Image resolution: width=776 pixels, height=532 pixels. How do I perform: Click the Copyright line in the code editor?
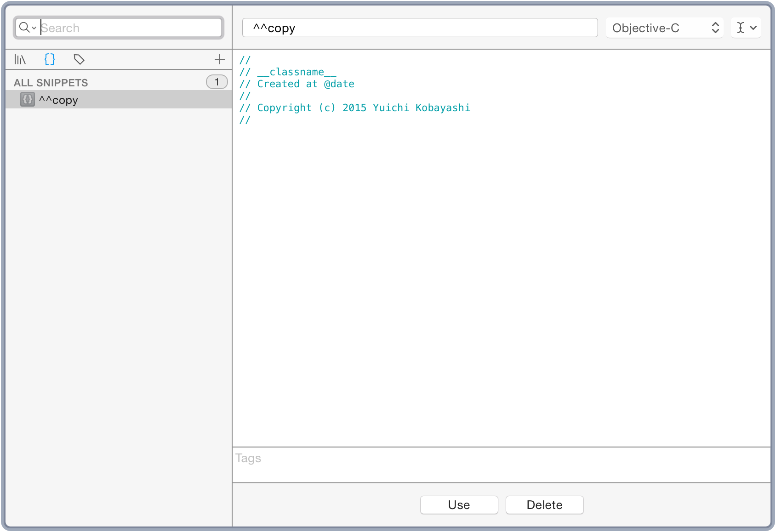[x=363, y=108]
